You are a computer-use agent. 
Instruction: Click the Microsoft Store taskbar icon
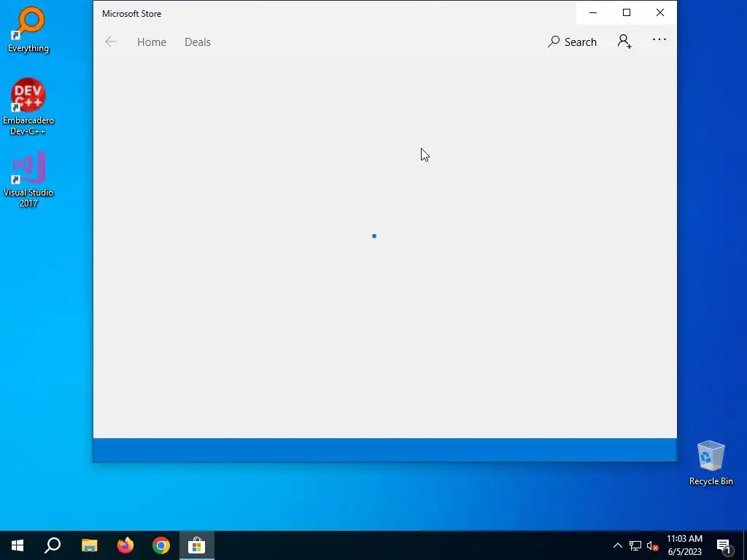coord(197,545)
